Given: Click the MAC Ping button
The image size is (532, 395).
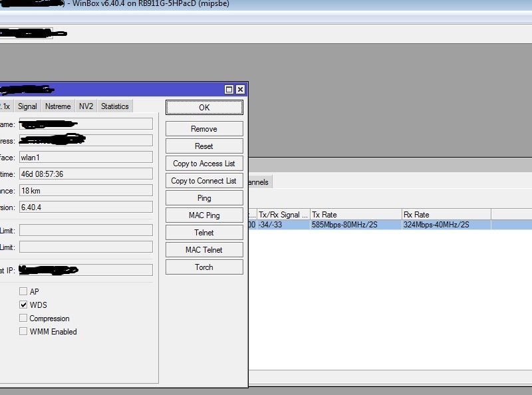Looking at the screenshot, I should point(204,215).
